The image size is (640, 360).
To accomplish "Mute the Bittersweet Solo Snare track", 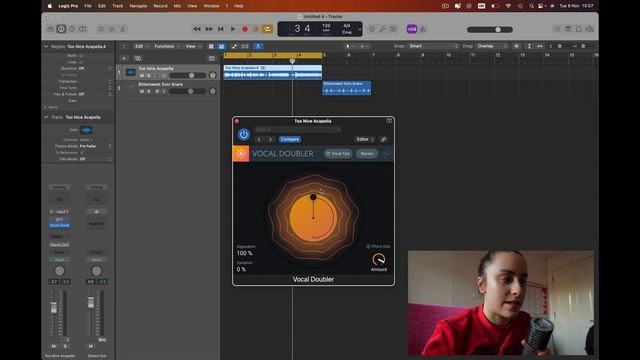I will [142, 91].
